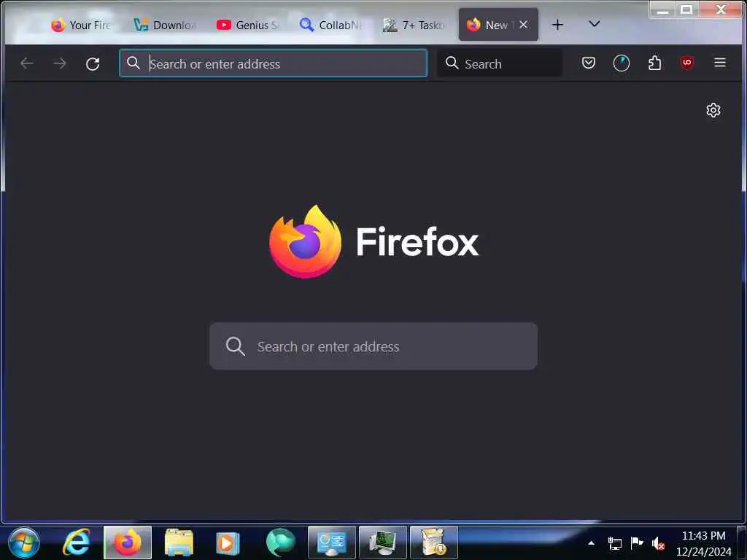Launch Windows Media Player from taskbar
747x560 pixels.
[228, 542]
